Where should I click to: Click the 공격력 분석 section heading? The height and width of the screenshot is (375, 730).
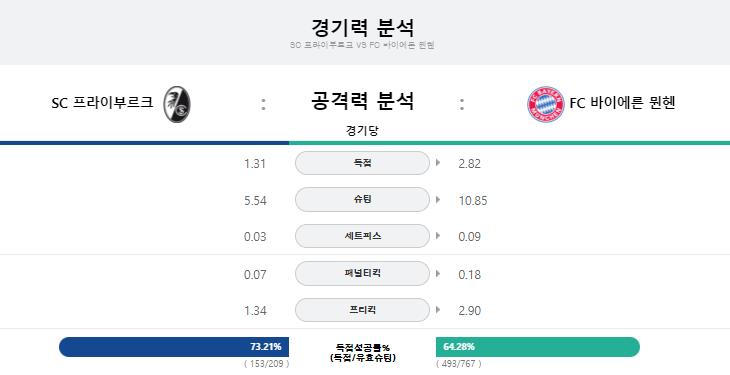tap(362, 101)
